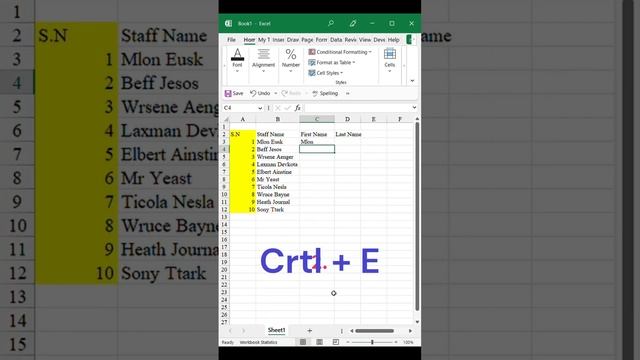The width and height of the screenshot is (640, 360).
Task: Open quick access toolbar overflow chevrons
Action: [347, 93]
